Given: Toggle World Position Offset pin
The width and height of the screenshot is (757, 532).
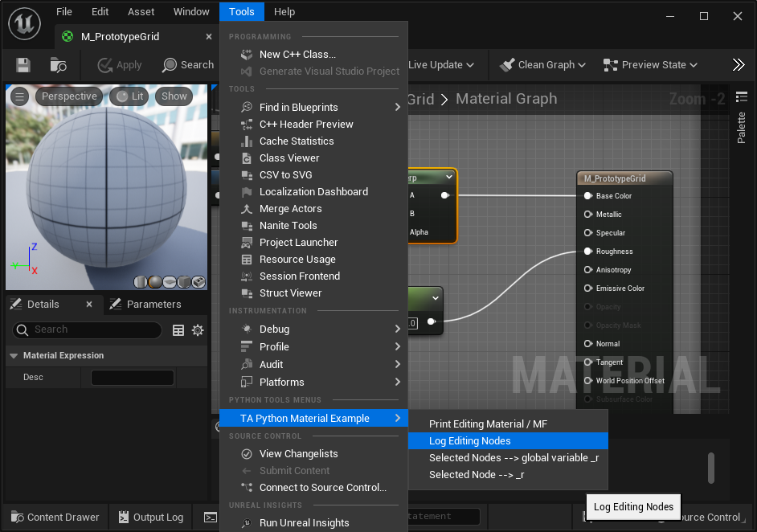Looking at the screenshot, I should click(x=588, y=380).
